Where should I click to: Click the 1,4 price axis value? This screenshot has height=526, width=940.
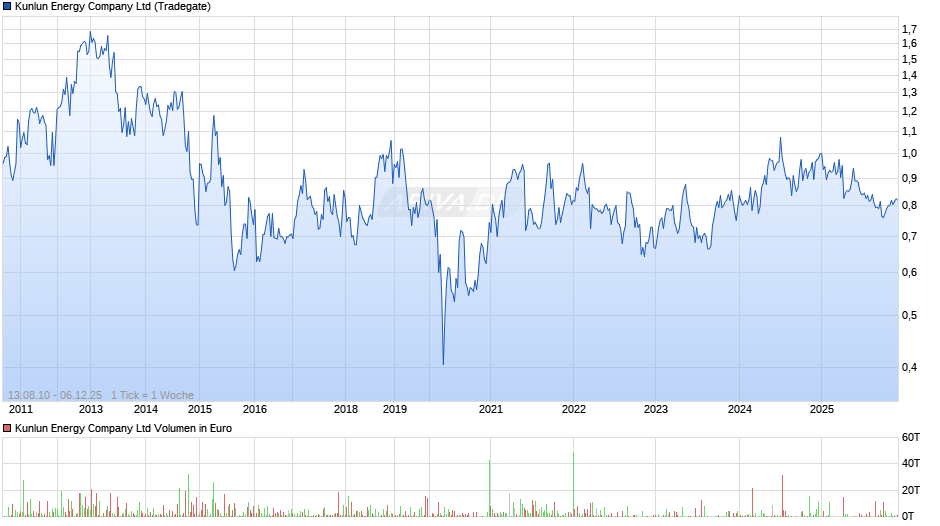click(x=909, y=76)
